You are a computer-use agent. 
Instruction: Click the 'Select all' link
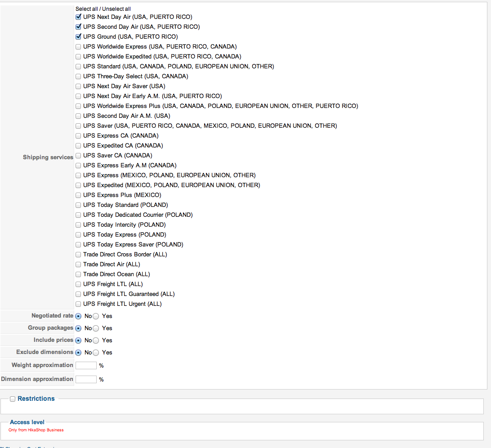[86, 9]
